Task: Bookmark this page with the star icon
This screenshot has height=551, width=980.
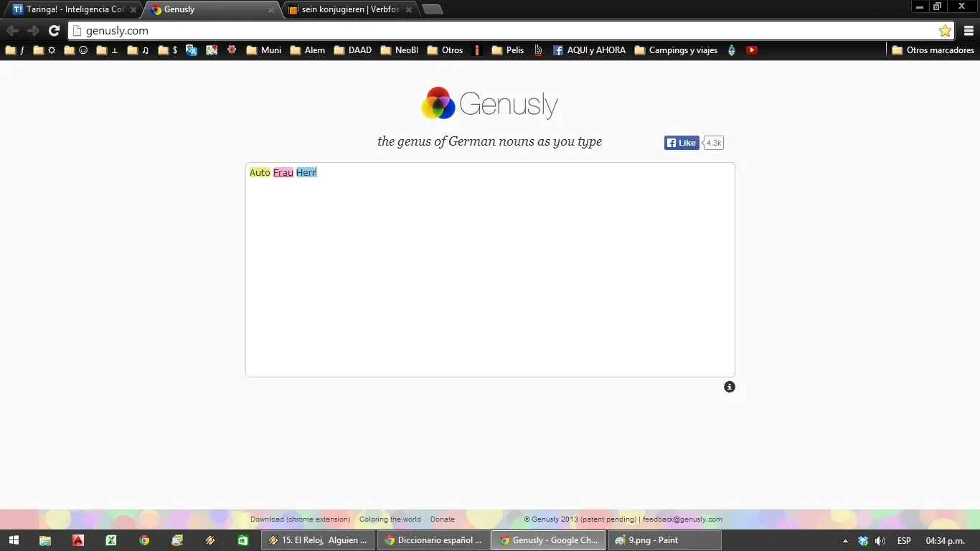Action: click(945, 31)
